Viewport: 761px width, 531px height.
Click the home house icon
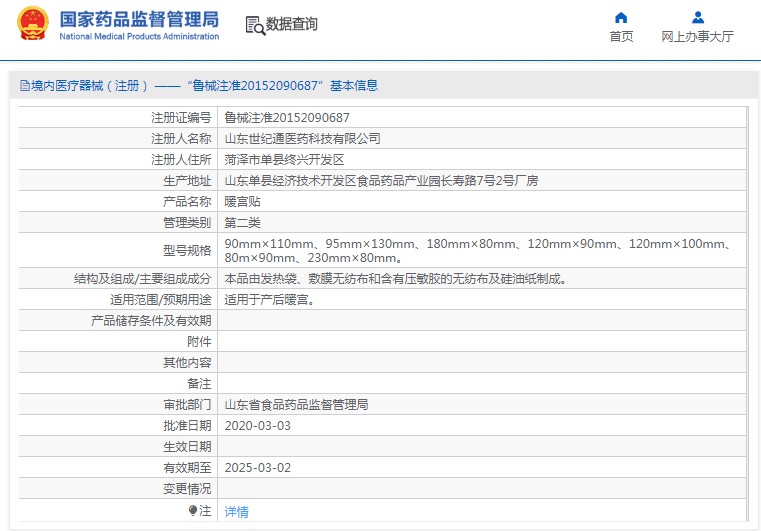tap(621, 17)
